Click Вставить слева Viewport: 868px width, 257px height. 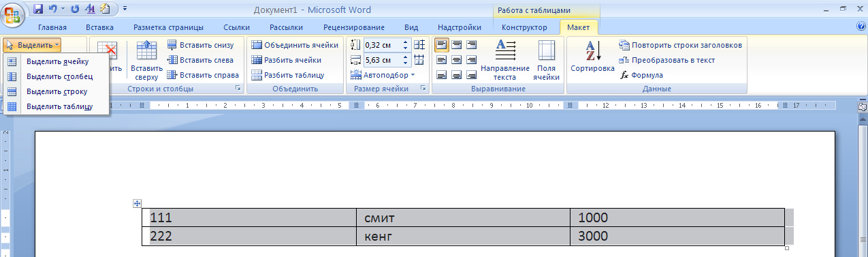200,60
